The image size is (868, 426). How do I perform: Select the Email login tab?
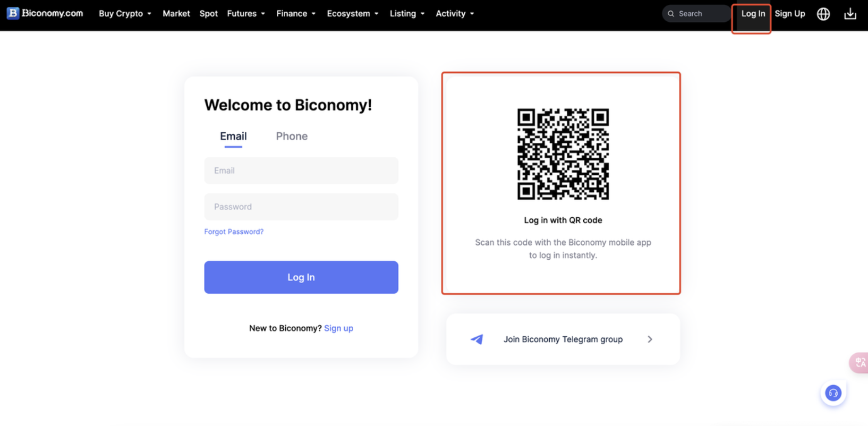[233, 137]
